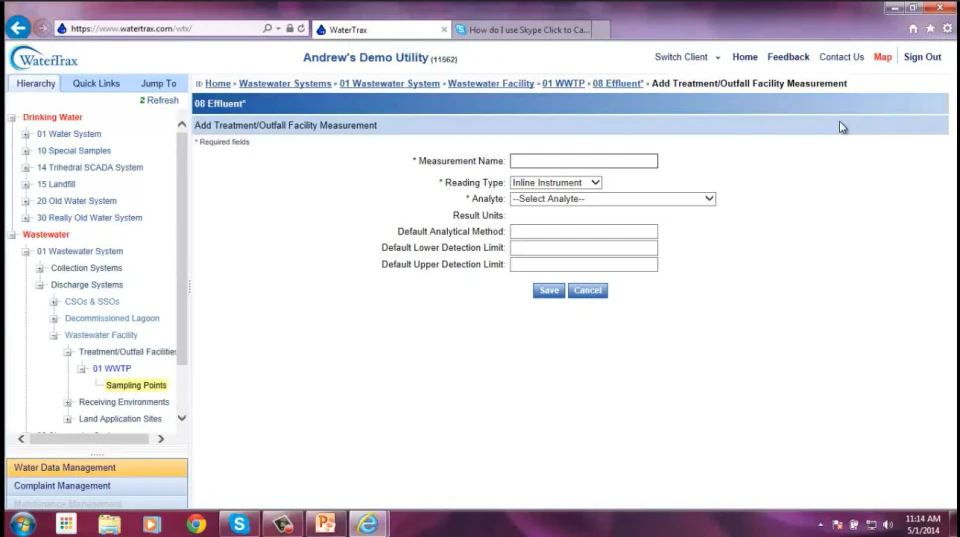Open the Select Analyte dropdown

(613, 199)
